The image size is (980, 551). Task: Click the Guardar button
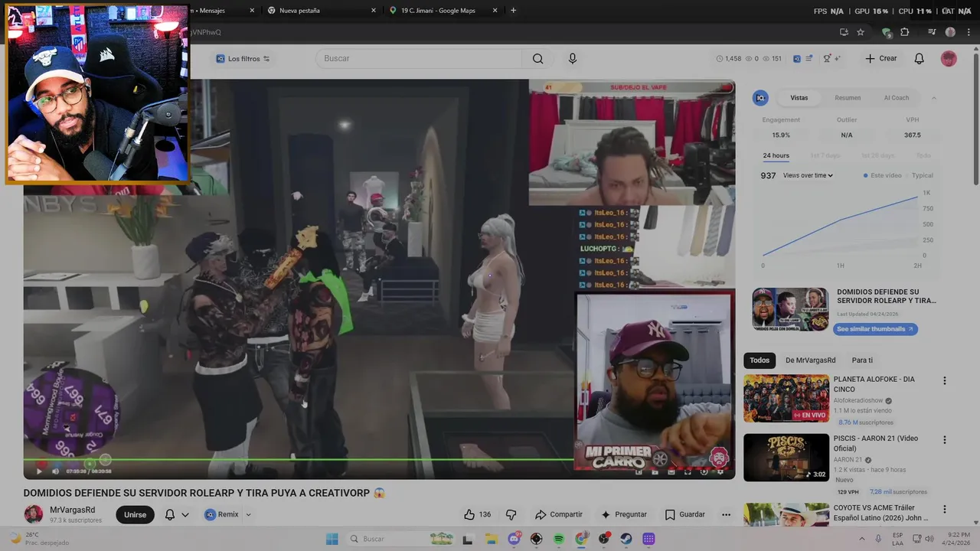[x=685, y=514]
